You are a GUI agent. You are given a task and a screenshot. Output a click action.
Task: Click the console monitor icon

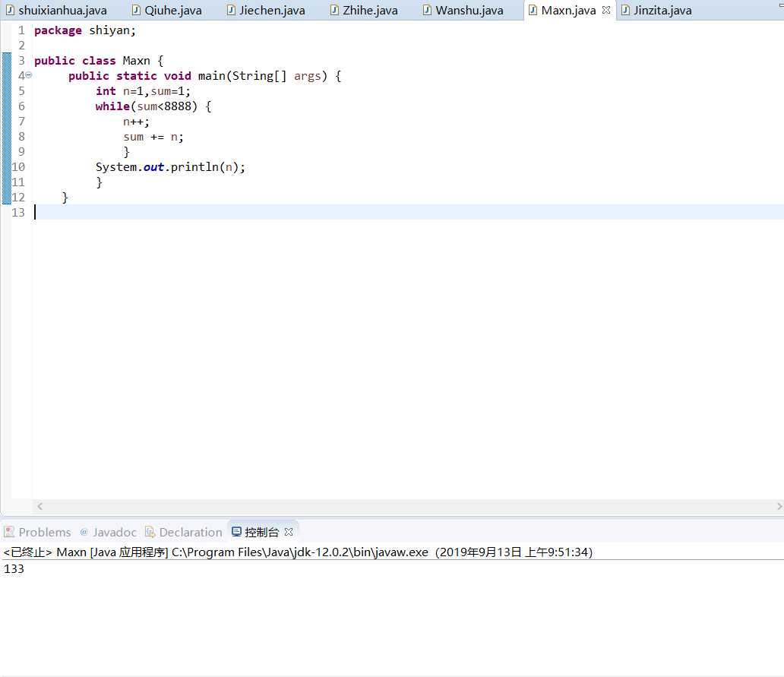236,532
